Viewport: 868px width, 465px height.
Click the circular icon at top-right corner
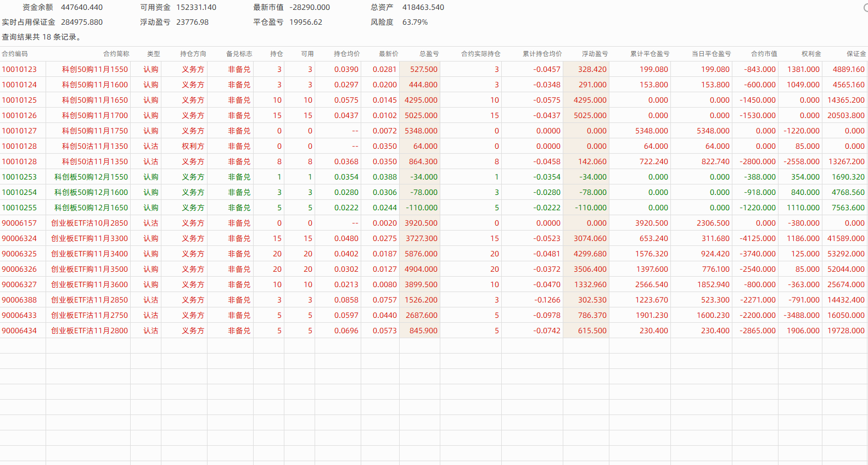click(x=865, y=8)
